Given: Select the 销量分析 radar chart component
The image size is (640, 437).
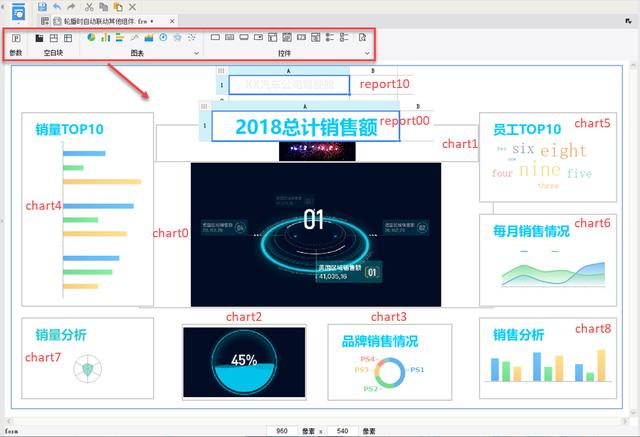Looking at the screenshot, I should (x=87, y=358).
